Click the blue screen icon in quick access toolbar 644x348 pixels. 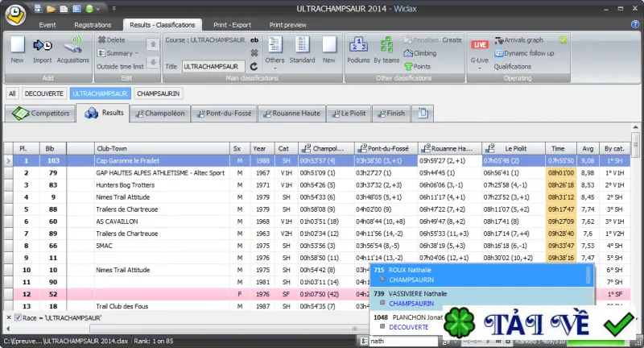point(76,8)
